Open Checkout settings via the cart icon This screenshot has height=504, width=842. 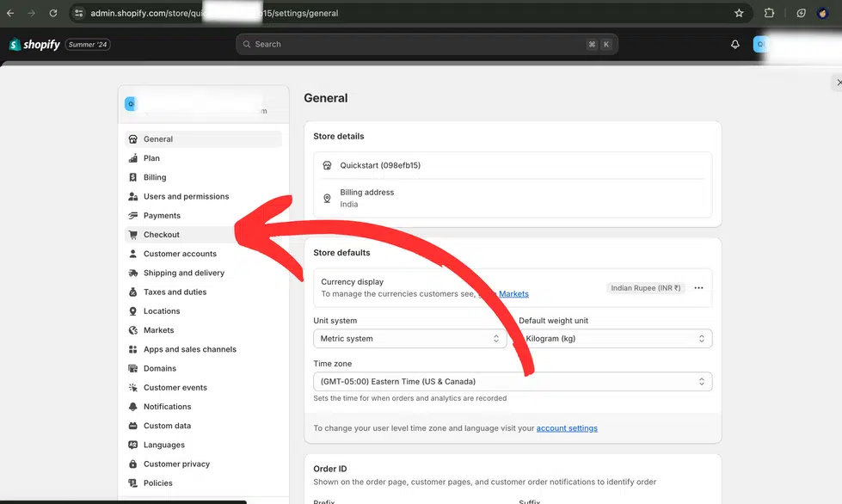133,234
